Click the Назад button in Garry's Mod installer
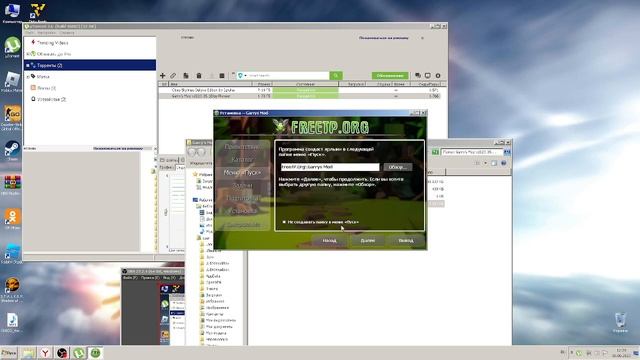 click(329, 240)
